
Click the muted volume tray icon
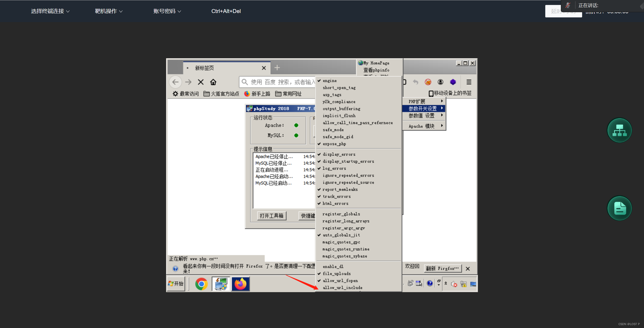tap(454, 284)
